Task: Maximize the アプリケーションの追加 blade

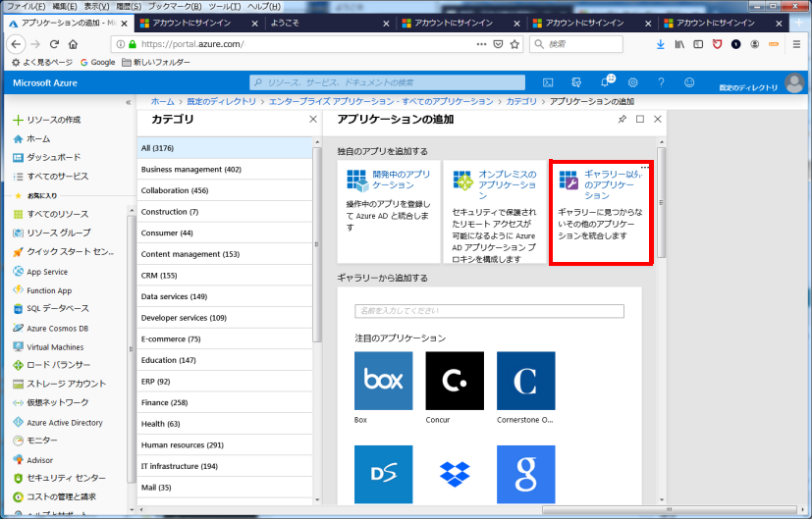Action: [x=640, y=119]
